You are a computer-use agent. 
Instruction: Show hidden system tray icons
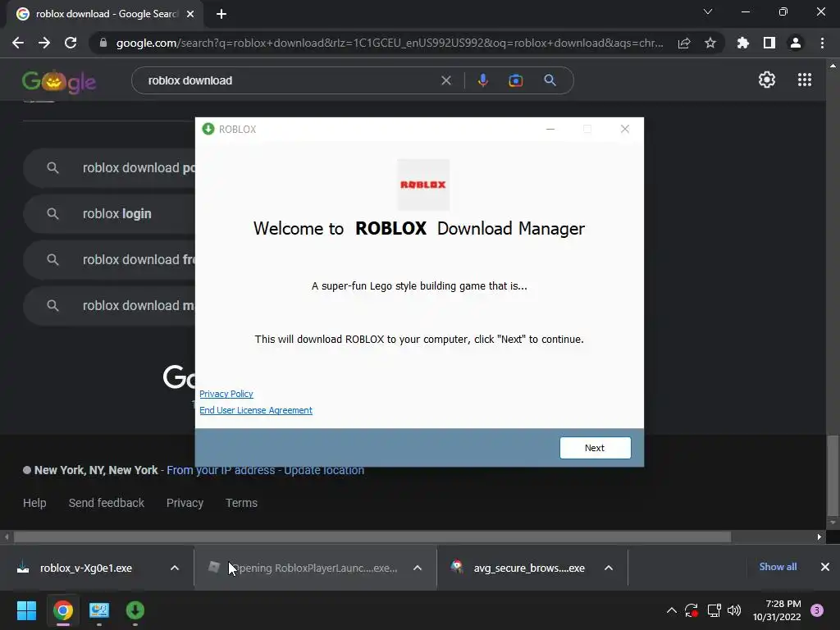tap(671, 610)
